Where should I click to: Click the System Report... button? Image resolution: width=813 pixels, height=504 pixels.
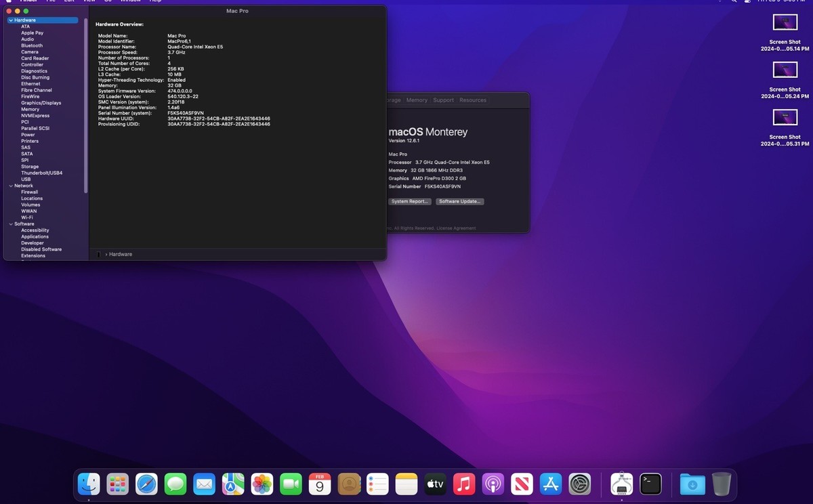click(410, 201)
